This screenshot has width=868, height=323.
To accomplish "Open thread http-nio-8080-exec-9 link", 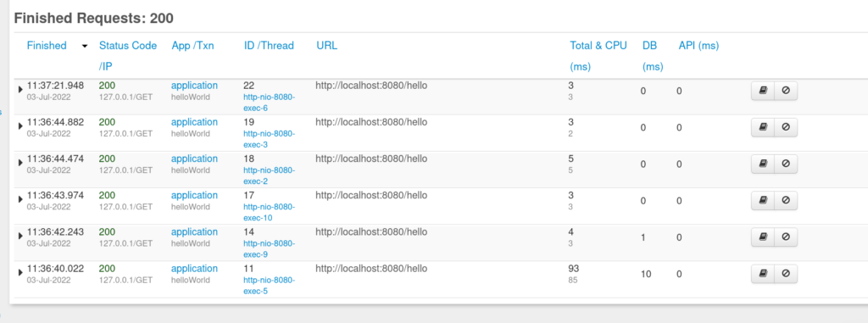I will [269, 248].
